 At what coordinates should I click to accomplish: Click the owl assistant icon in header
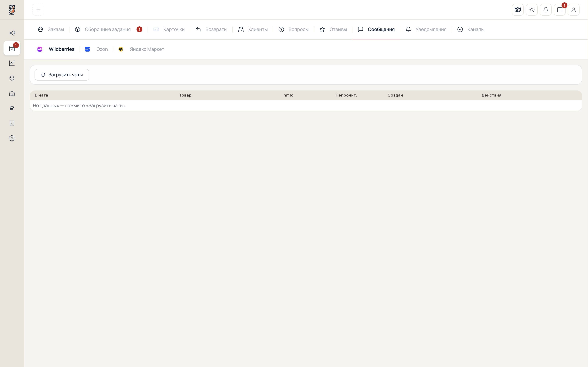(x=518, y=10)
